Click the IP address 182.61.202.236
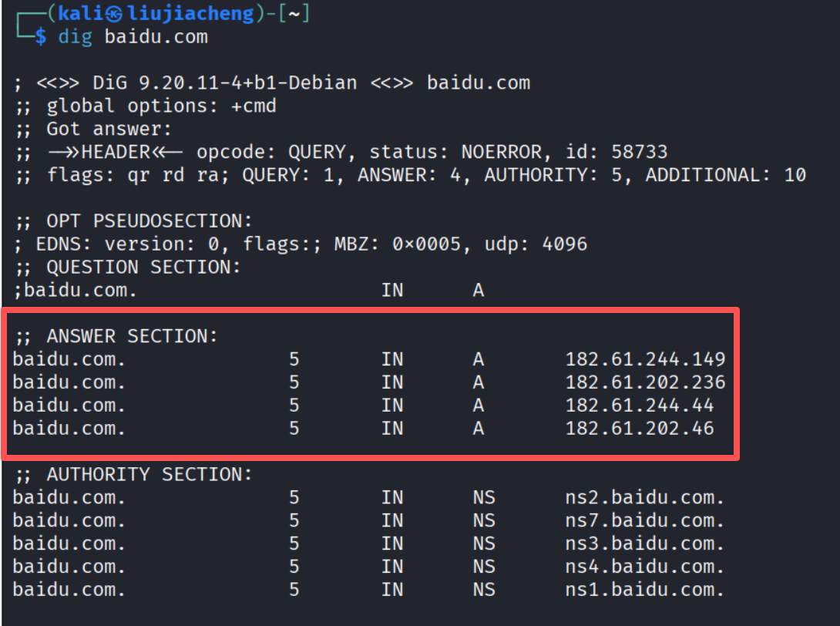Viewport: 840px width, 626px height. click(x=645, y=382)
